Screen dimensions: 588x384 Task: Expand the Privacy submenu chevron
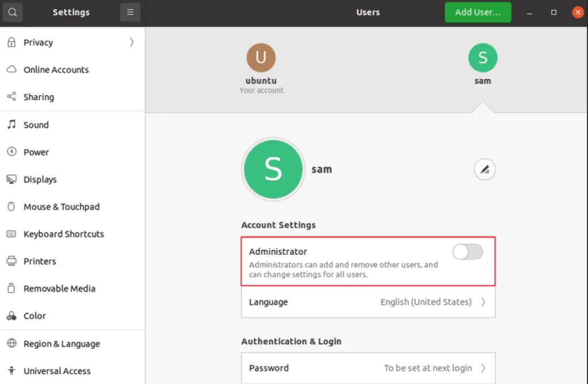coord(131,42)
